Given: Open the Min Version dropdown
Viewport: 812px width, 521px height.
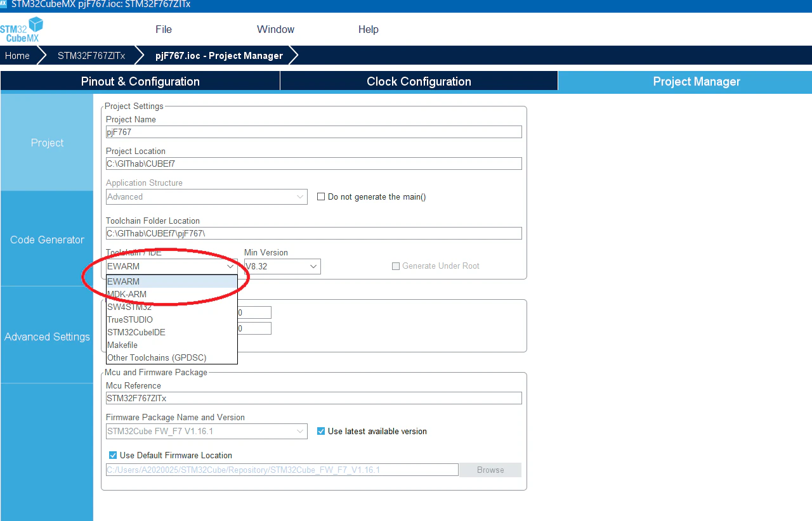Looking at the screenshot, I should click(282, 266).
